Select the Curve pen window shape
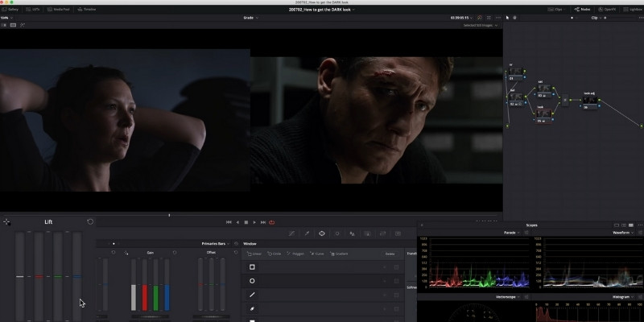The image size is (644, 322). coord(252,308)
